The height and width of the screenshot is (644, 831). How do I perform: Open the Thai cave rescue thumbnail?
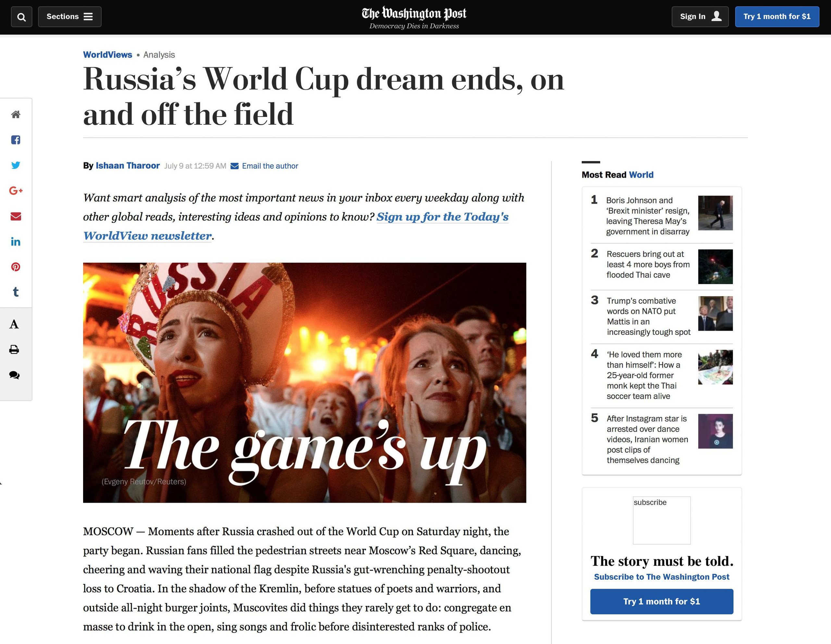[x=715, y=266]
